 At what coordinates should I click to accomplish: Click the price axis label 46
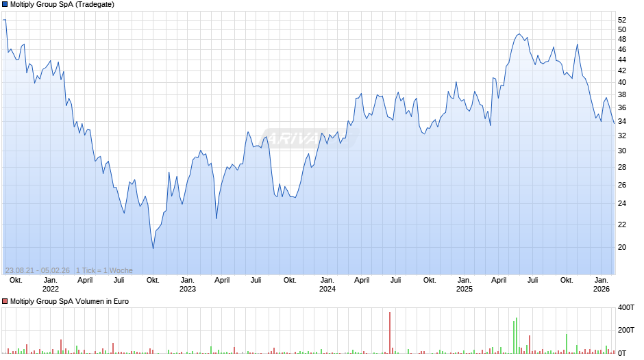pyautogui.click(x=622, y=50)
